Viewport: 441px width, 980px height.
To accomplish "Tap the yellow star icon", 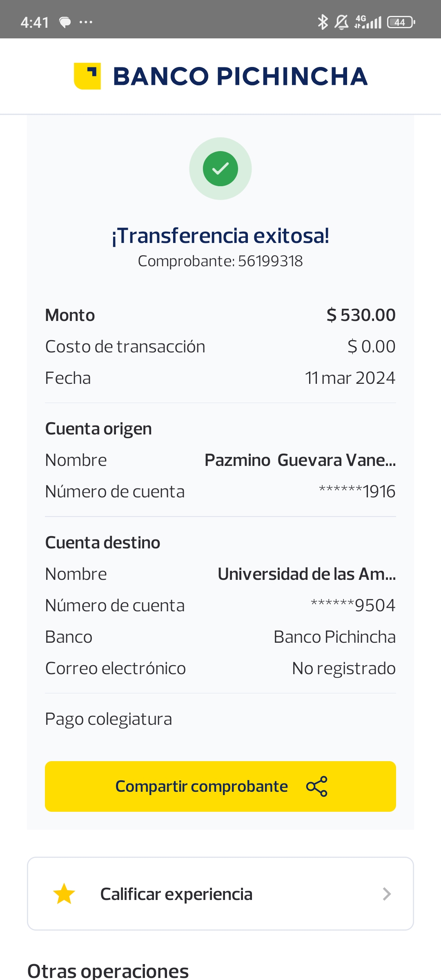I will 64,894.
